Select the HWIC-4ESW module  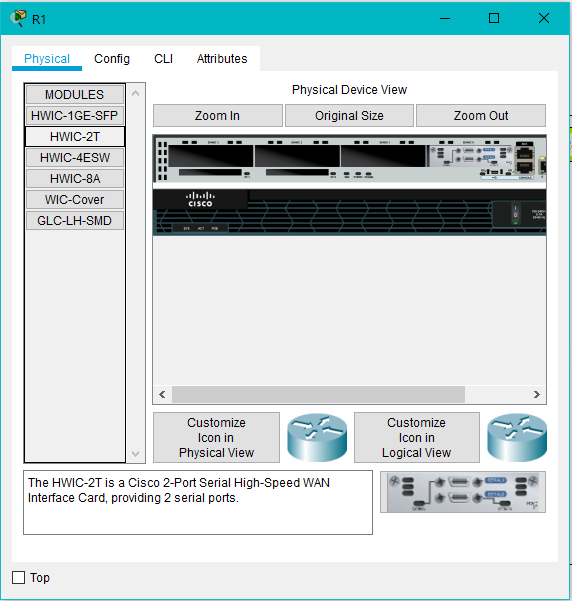(x=75, y=158)
